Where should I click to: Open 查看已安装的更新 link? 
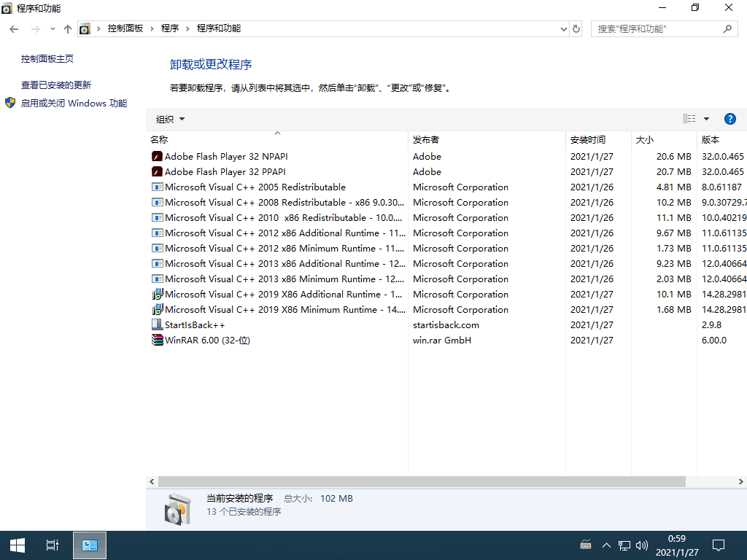(55, 85)
